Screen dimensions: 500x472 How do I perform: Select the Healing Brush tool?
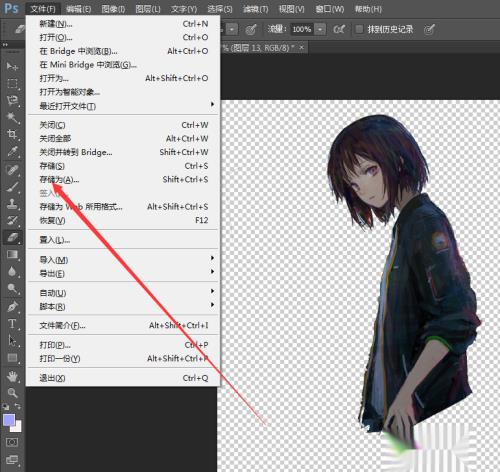[12, 170]
